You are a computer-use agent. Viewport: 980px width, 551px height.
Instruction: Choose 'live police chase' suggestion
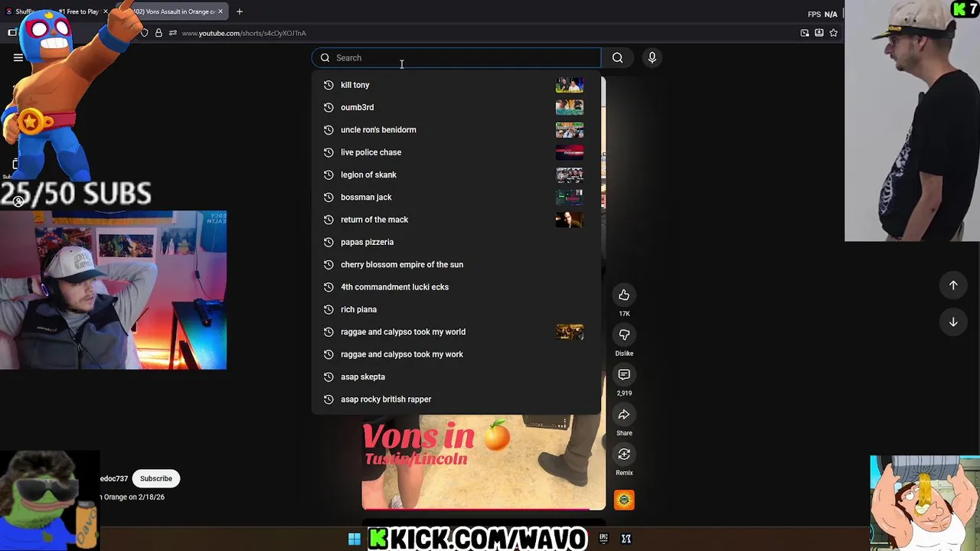[x=456, y=152]
